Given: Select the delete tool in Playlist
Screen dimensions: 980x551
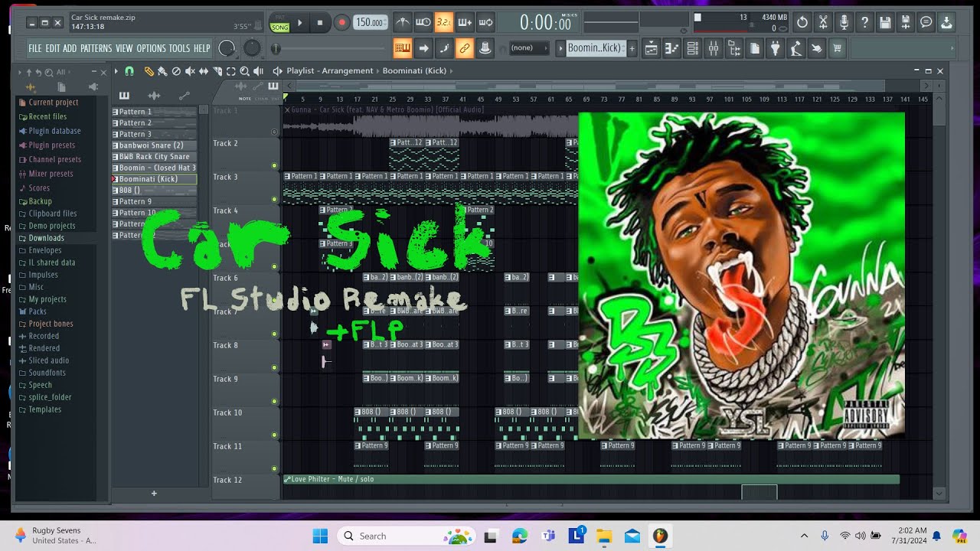Looking at the screenshot, I should [x=176, y=71].
